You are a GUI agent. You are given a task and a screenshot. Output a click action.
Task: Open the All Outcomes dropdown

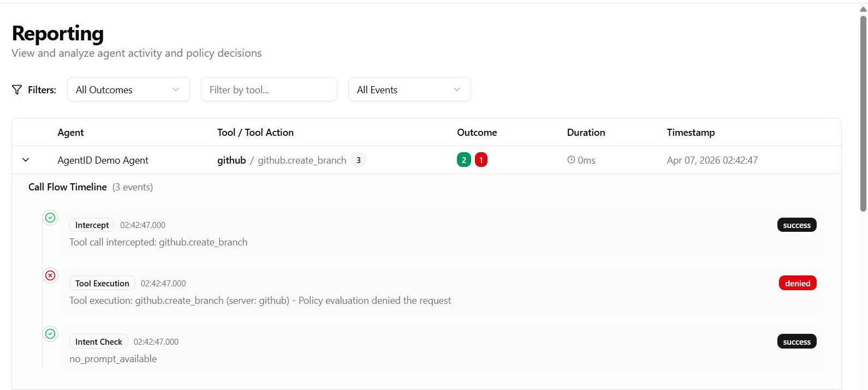[128, 89]
